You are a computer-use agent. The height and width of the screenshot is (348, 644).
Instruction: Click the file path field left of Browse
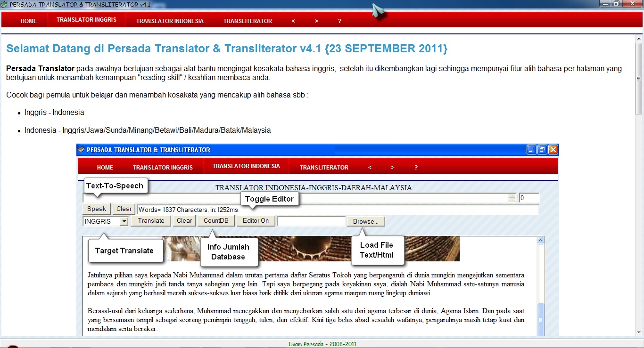(x=311, y=221)
